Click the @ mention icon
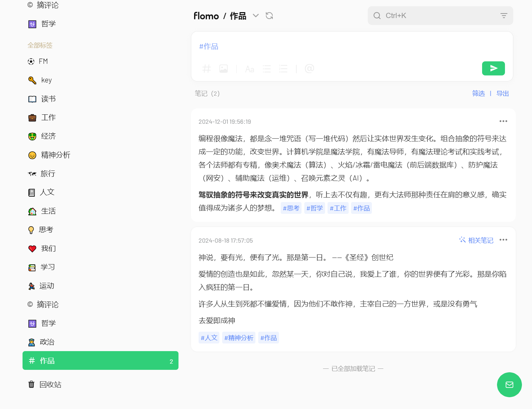This screenshot has width=532, height=409. (309, 69)
